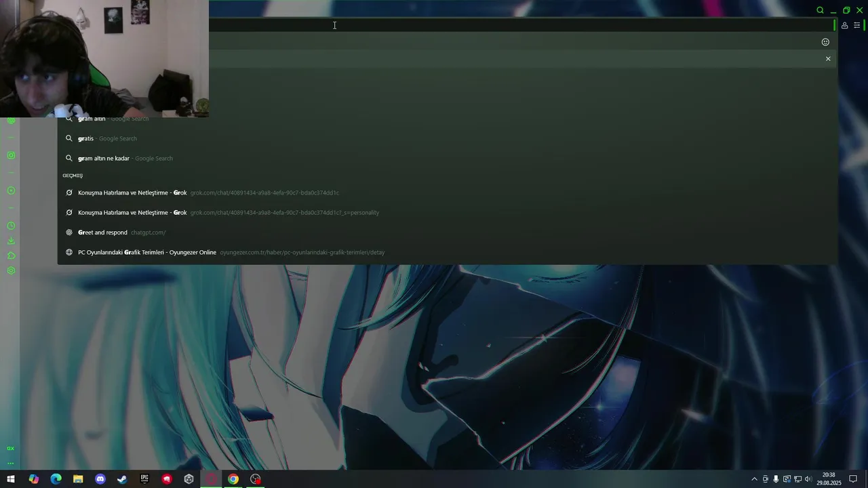
Task: Click the GX logo icon in sidebar
Action: (x=10, y=449)
